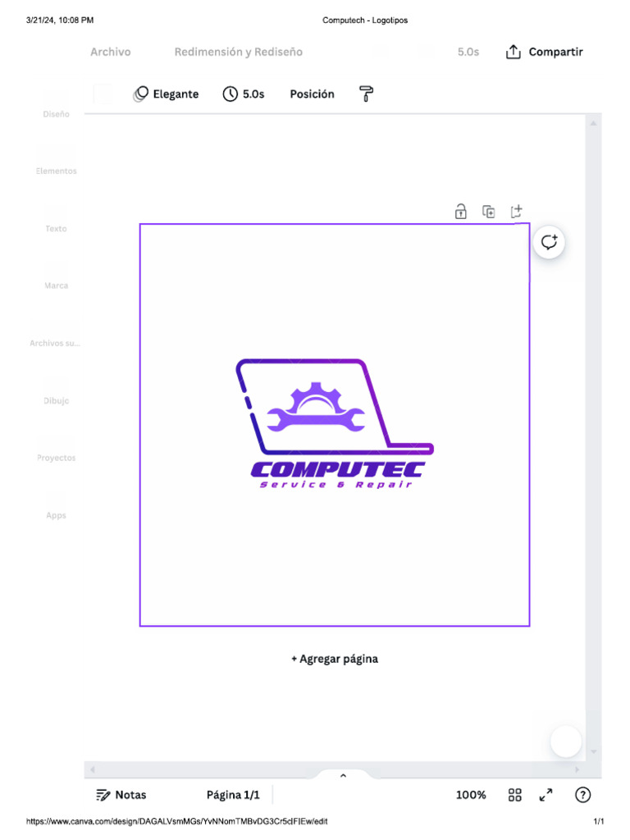Select the laptop gear logo graphic
The width and height of the screenshot is (630, 840).
(x=335, y=407)
